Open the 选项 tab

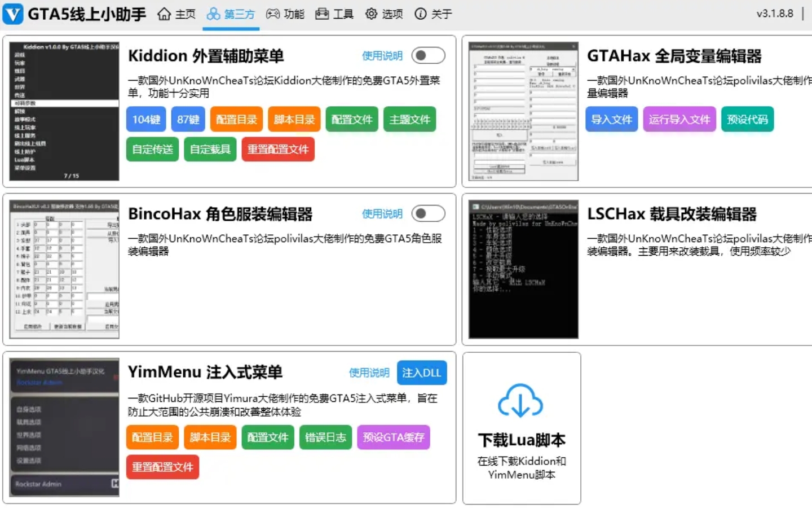coord(383,14)
